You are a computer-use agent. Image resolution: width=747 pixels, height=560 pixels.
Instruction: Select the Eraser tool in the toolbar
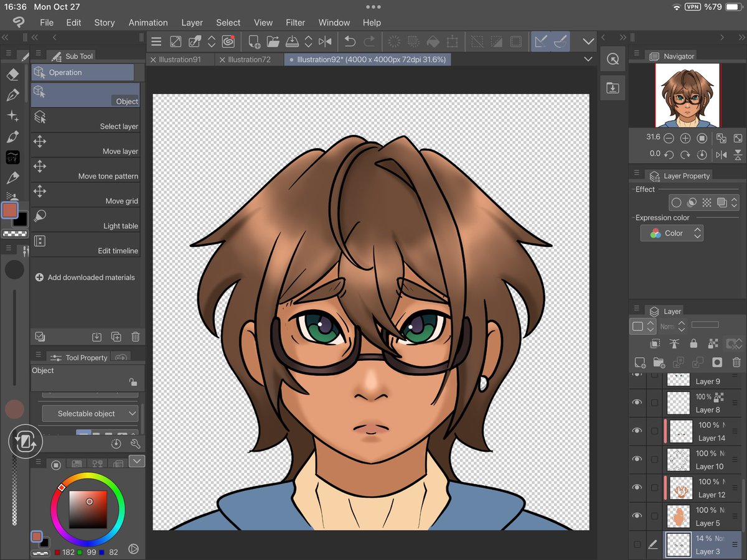(12, 75)
